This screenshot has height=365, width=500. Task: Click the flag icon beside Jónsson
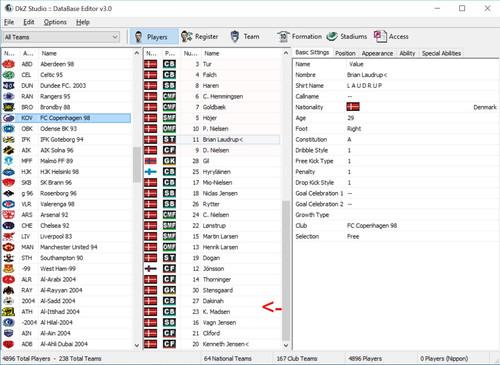click(x=151, y=269)
